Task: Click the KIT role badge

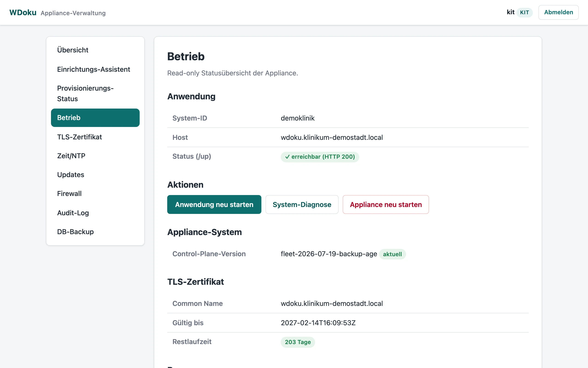Action: pyautogui.click(x=524, y=12)
